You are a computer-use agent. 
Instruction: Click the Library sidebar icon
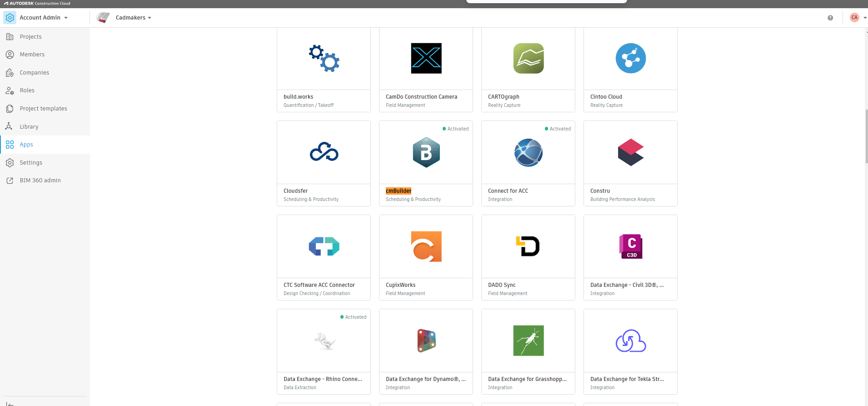pos(9,126)
